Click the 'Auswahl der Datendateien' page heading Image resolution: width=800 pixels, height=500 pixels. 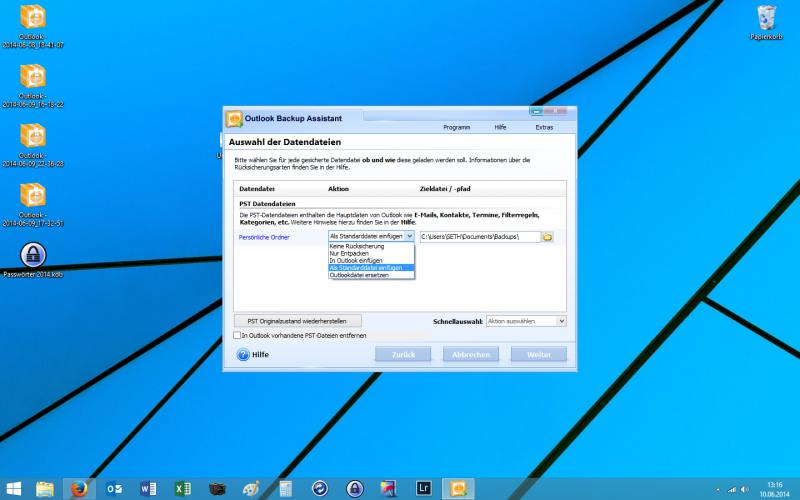coord(285,142)
